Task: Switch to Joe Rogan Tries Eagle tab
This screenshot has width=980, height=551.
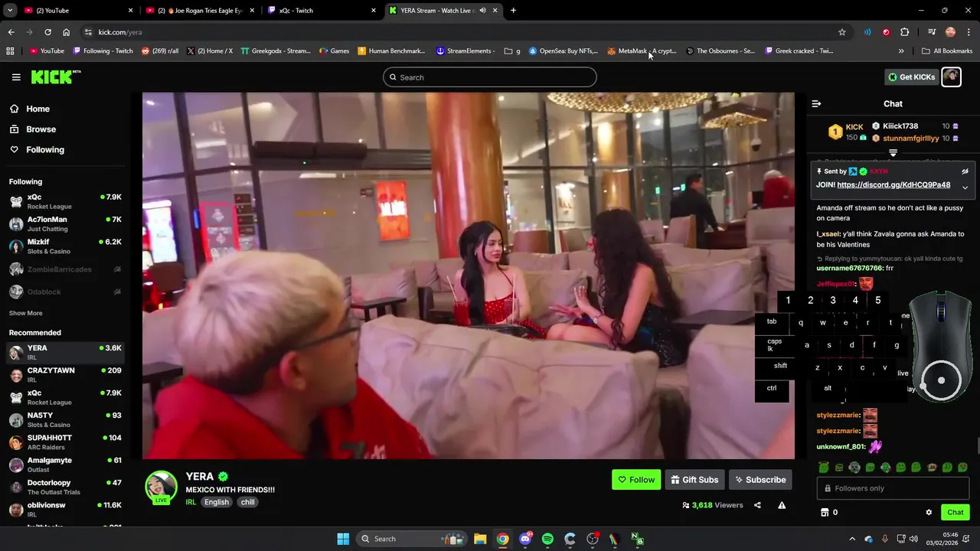Action: tap(201, 10)
